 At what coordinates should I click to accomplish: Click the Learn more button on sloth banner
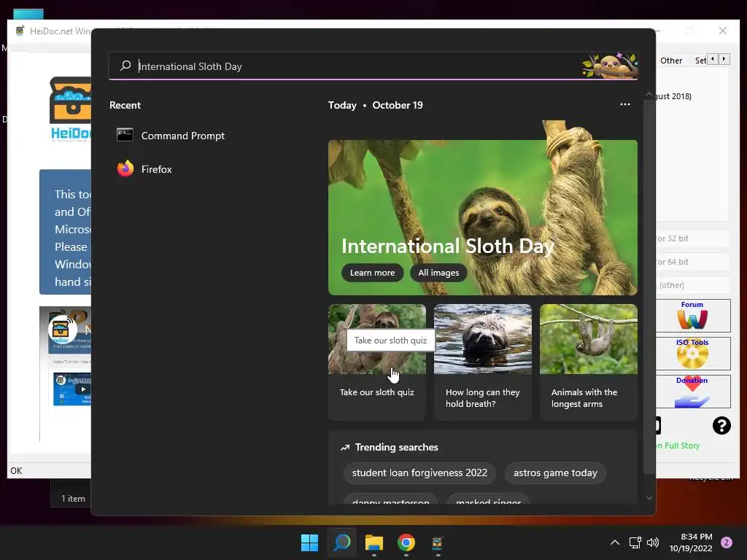point(373,273)
